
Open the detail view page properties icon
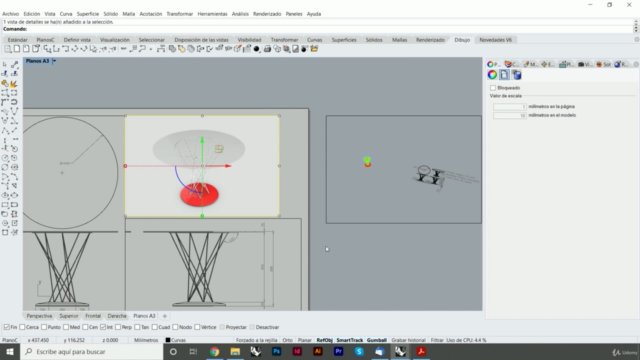pyautogui.click(x=504, y=75)
